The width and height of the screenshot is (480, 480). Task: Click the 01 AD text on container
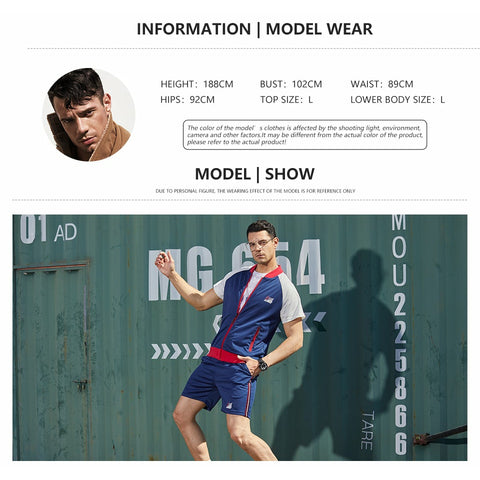coord(48,229)
